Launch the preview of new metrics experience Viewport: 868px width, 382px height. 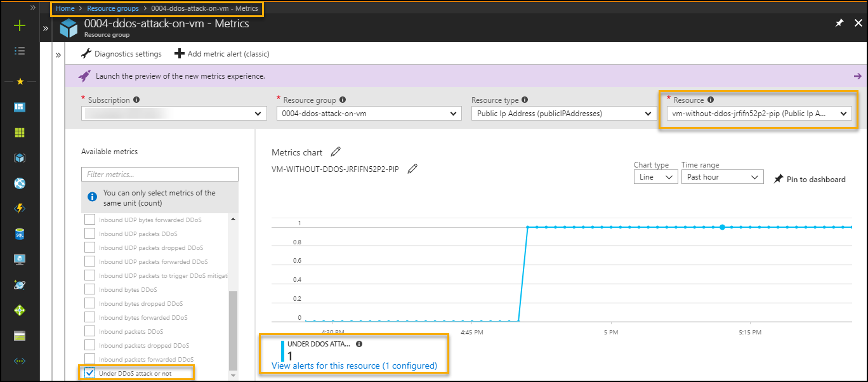[180, 76]
